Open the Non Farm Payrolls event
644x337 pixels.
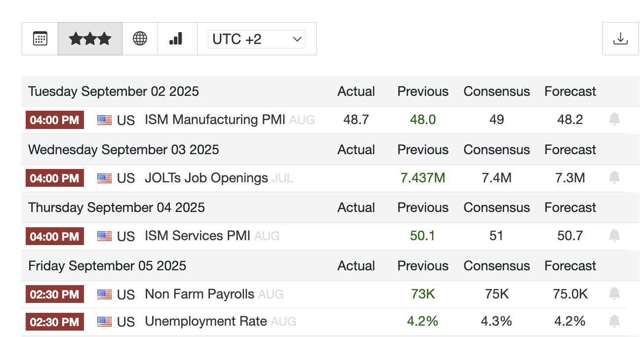click(x=199, y=295)
